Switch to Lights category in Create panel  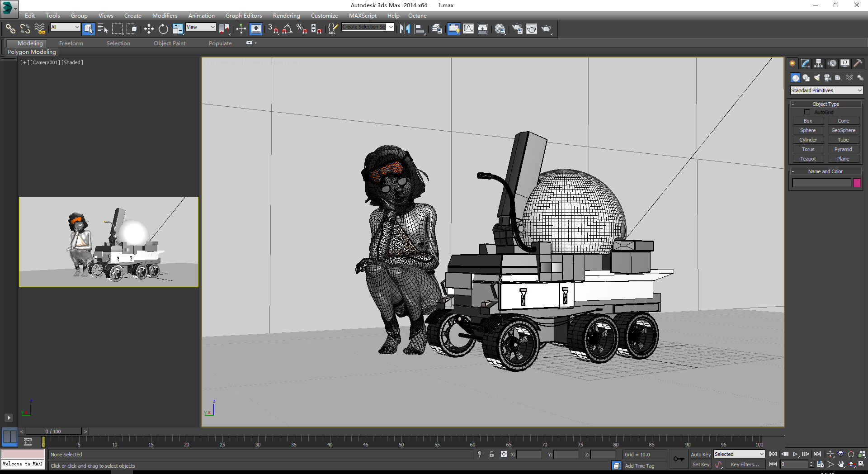coord(817,78)
